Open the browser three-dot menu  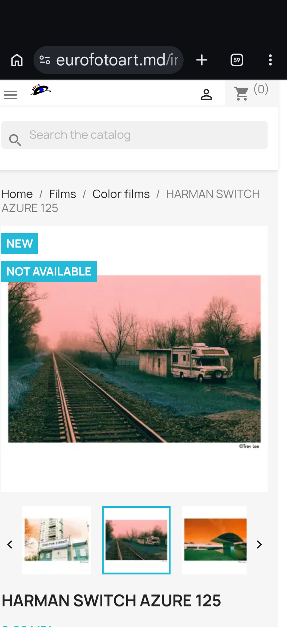[270, 60]
